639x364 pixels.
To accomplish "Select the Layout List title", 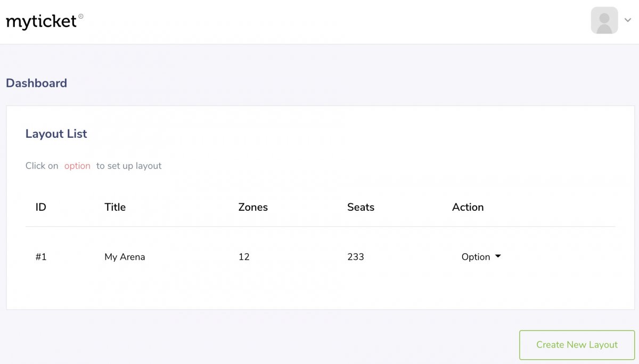I will [56, 134].
